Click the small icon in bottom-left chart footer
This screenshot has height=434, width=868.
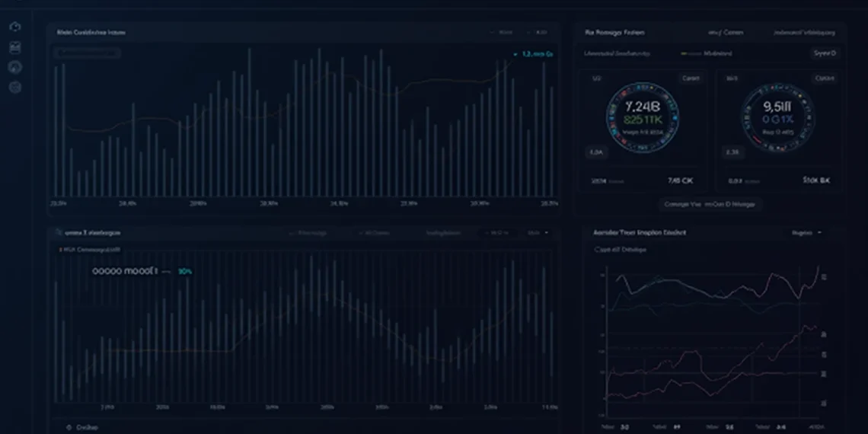(x=69, y=428)
